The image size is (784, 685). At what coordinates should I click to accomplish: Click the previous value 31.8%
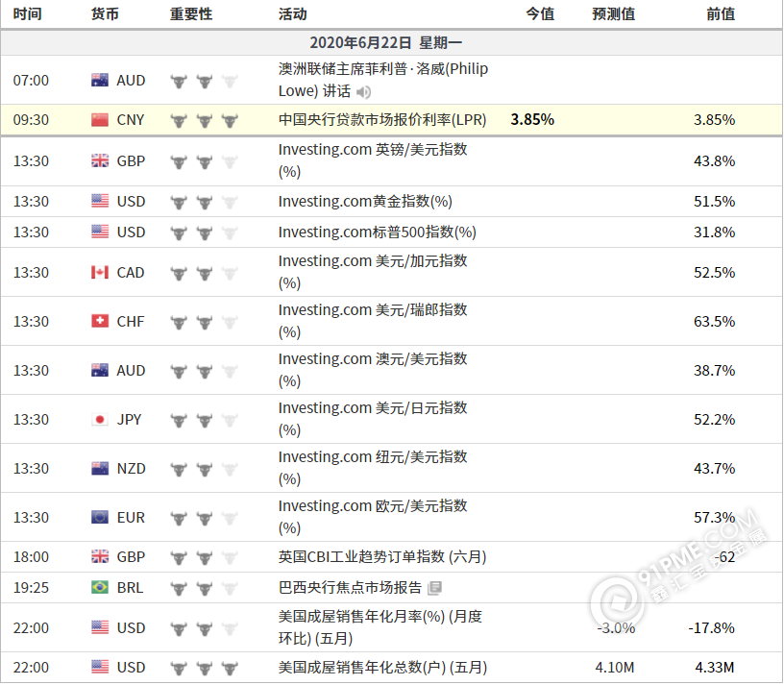[715, 232]
